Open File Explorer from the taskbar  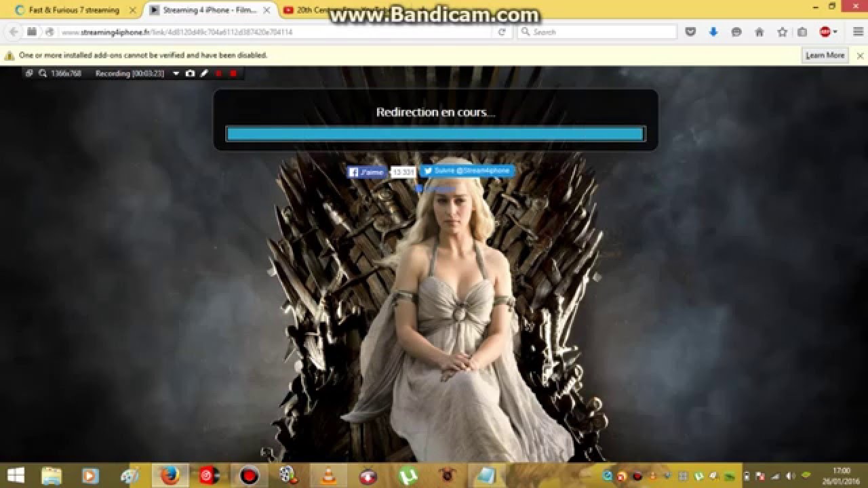tap(52, 476)
